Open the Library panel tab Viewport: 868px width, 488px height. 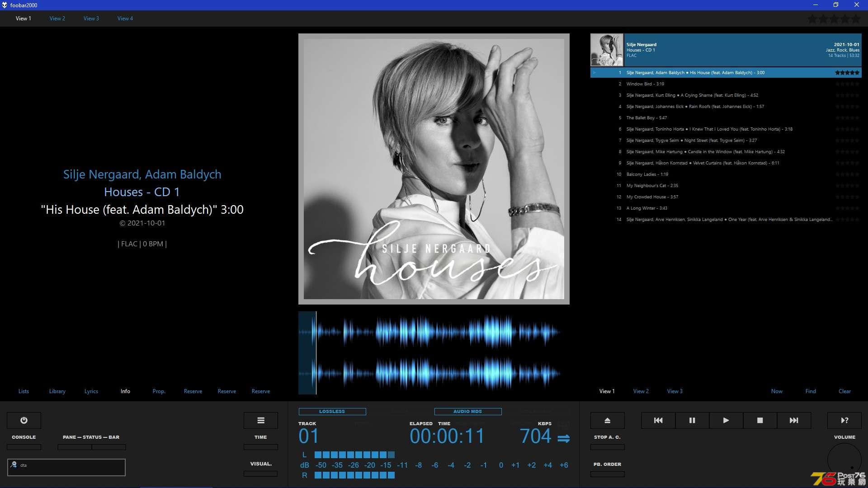[57, 391]
